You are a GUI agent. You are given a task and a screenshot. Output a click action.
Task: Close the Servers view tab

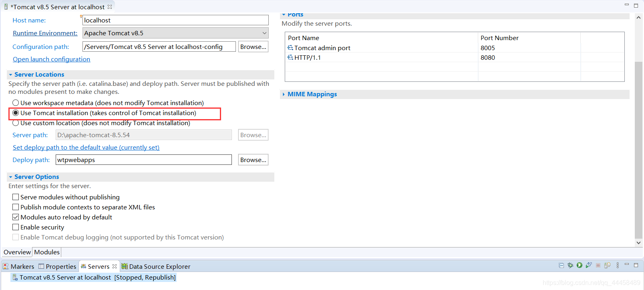[x=115, y=266]
